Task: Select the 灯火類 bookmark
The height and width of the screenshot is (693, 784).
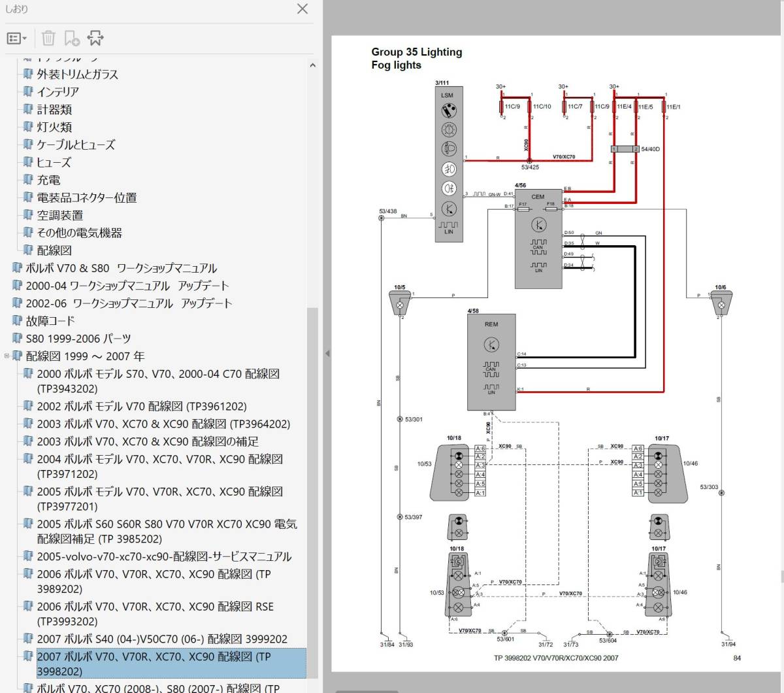Action: [54, 127]
